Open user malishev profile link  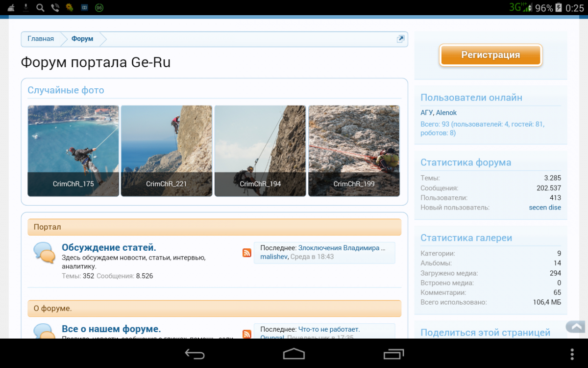[274, 257]
